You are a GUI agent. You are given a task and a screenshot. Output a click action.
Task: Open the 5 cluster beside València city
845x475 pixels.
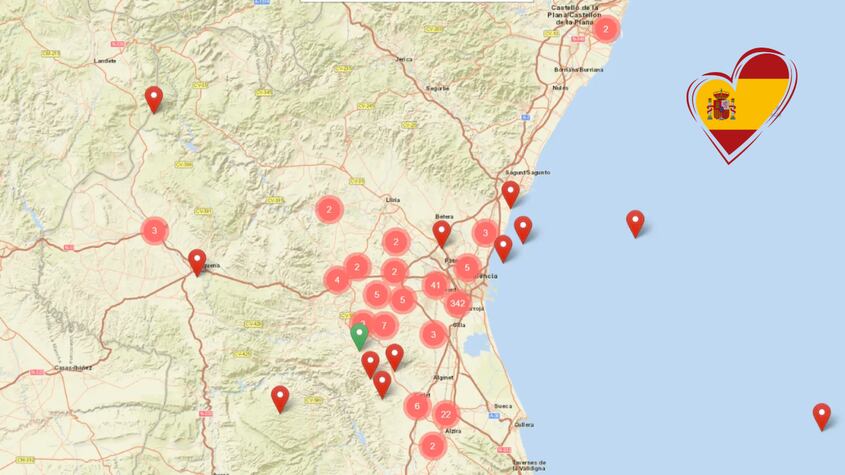[x=467, y=267]
